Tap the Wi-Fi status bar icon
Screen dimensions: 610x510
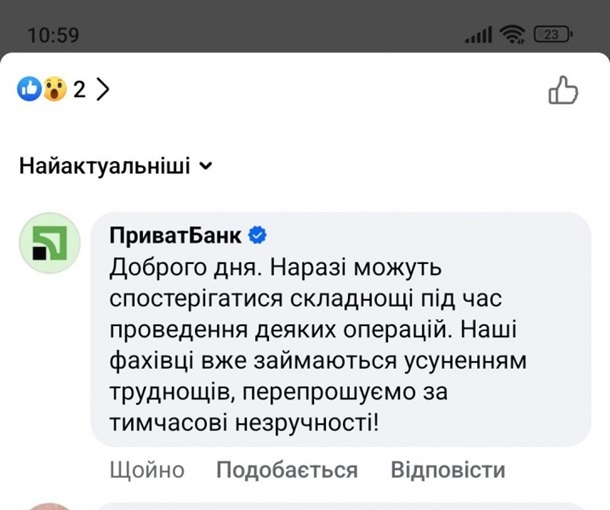point(513,34)
